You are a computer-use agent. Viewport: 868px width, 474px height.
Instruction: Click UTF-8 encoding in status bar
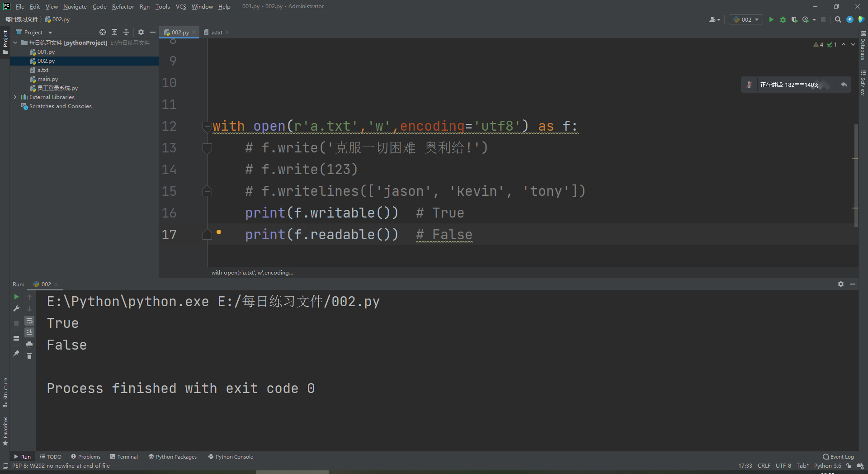coord(783,466)
